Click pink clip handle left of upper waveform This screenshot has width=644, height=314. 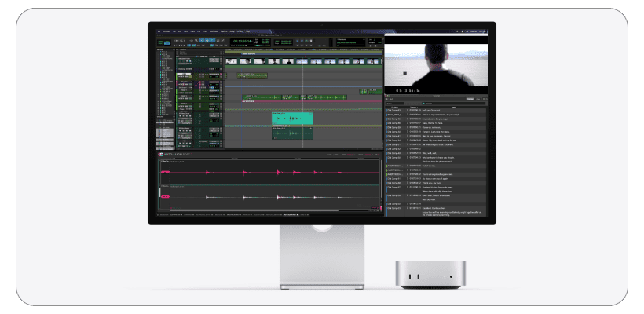point(165,173)
